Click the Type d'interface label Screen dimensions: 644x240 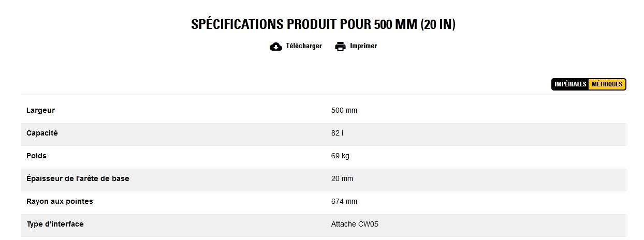[x=55, y=224]
